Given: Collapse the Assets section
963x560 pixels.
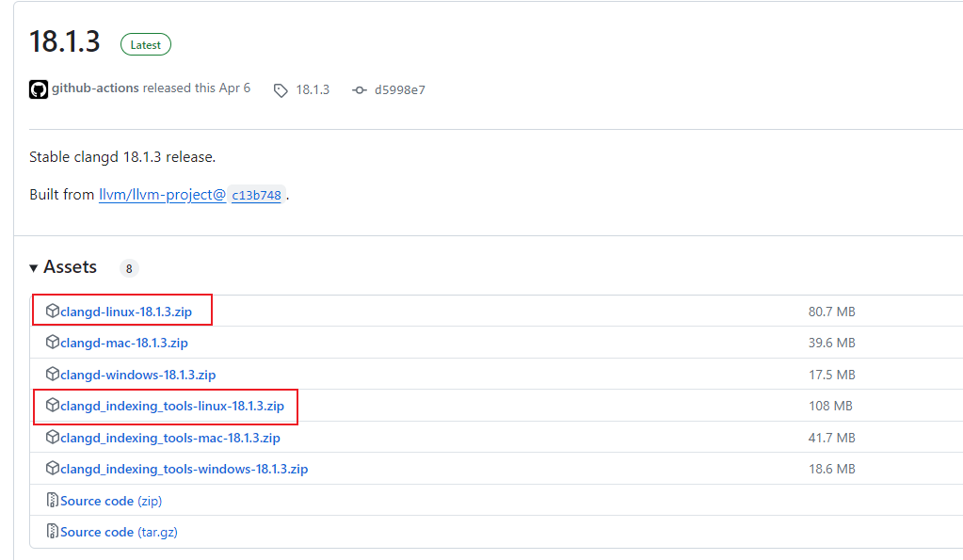Looking at the screenshot, I should pyautogui.click(x=34, y=267).
